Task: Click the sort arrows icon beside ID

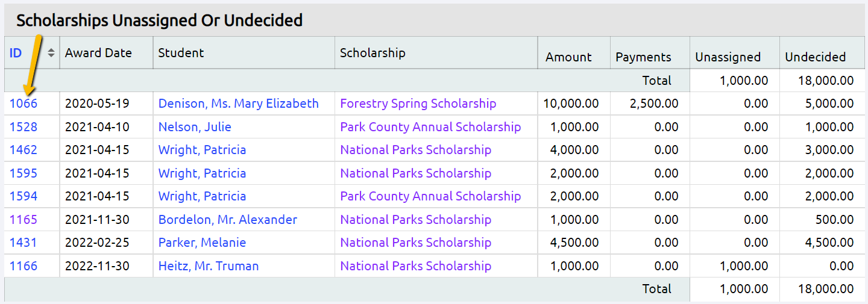Action: tap(51, 53)
